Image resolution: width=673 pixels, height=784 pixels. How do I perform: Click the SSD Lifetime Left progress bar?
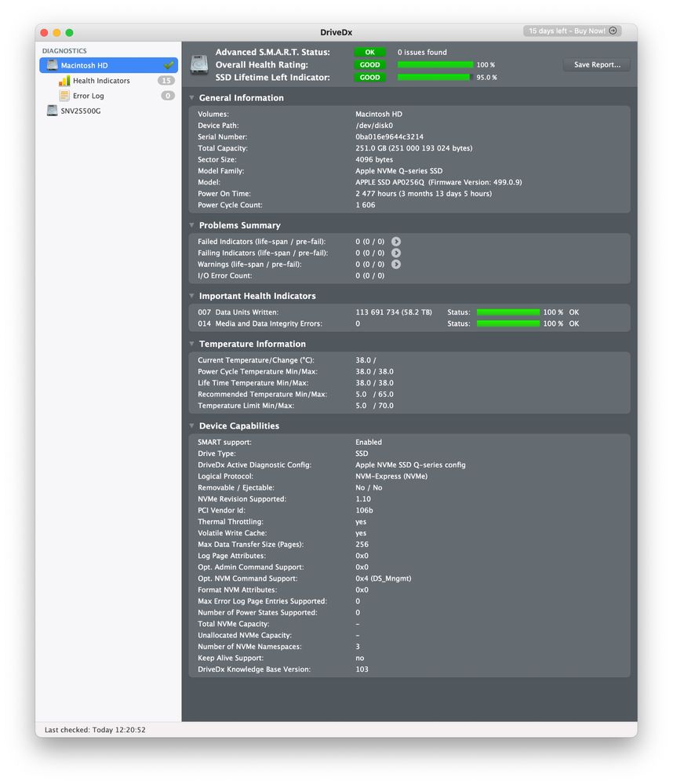pos(435,77)
